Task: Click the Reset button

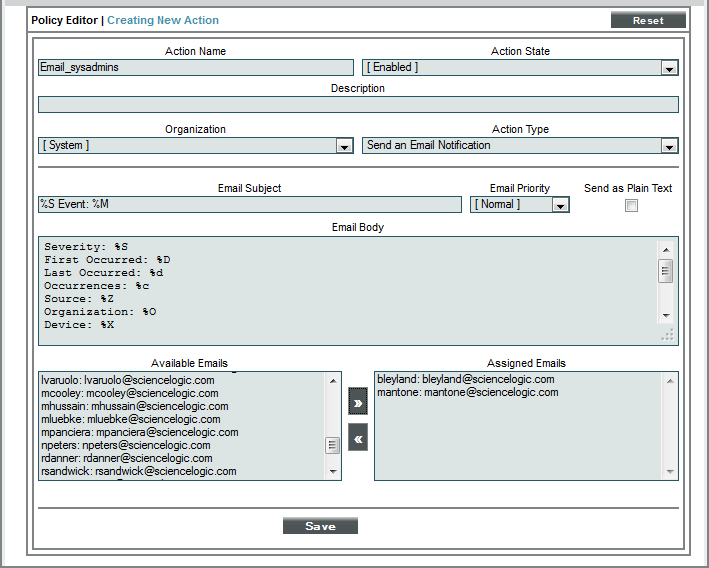Action: point(648,21)
